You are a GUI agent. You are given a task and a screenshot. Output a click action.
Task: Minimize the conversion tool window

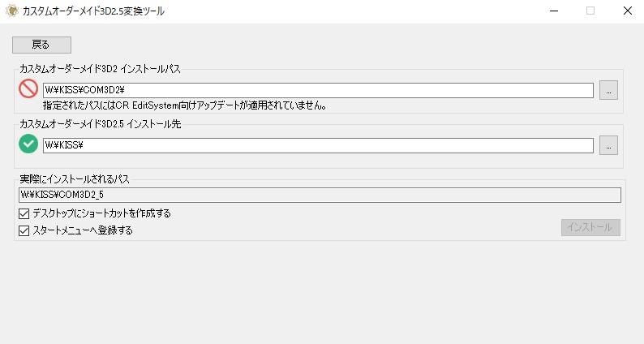[x=554, y=11]
